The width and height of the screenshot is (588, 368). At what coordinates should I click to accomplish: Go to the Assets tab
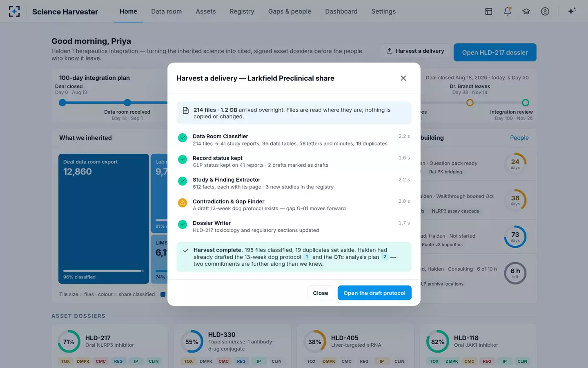[x=206, y=11]
